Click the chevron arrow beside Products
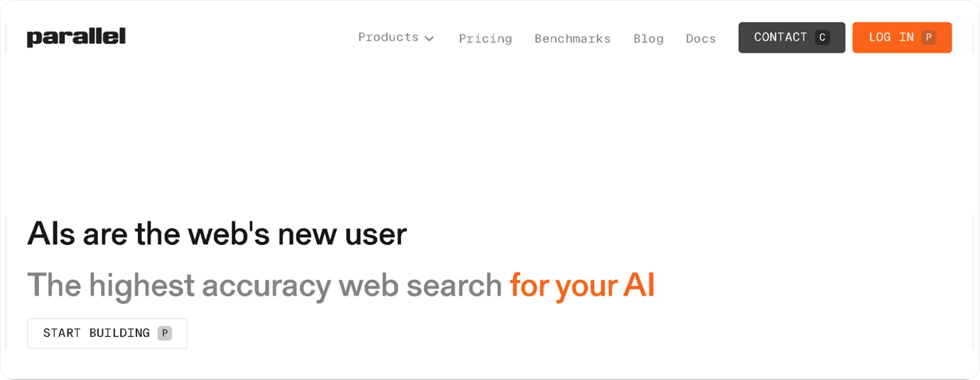Screen dimensions: 980x380 [429, 38]
